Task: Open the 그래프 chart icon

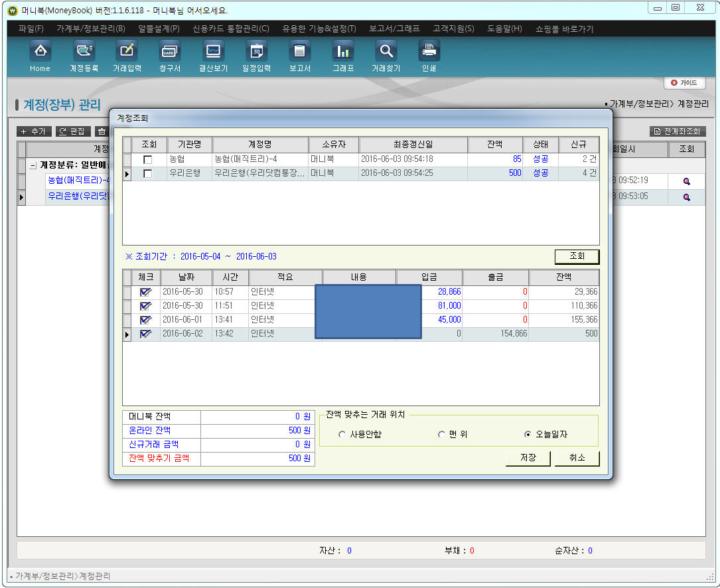Action: 343,52
